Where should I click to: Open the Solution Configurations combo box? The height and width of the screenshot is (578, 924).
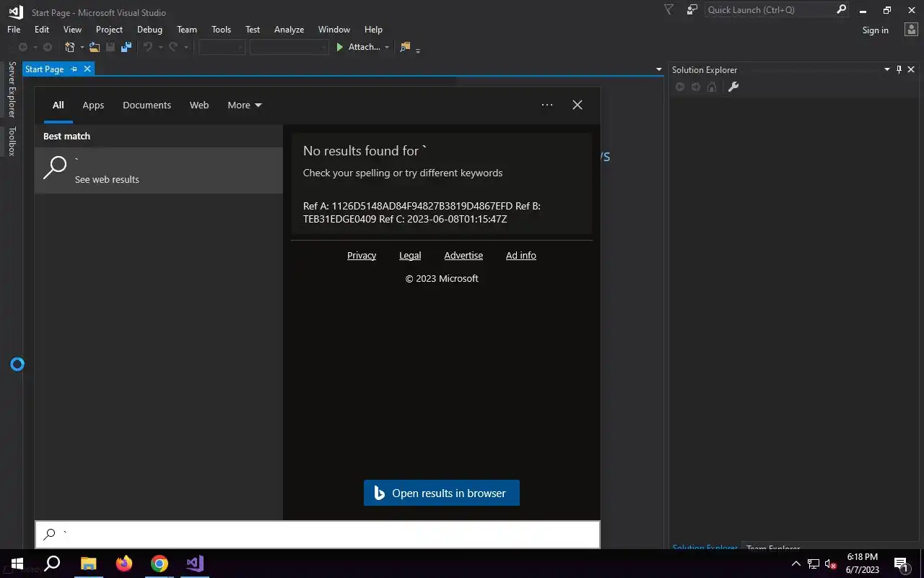[222, 47]
